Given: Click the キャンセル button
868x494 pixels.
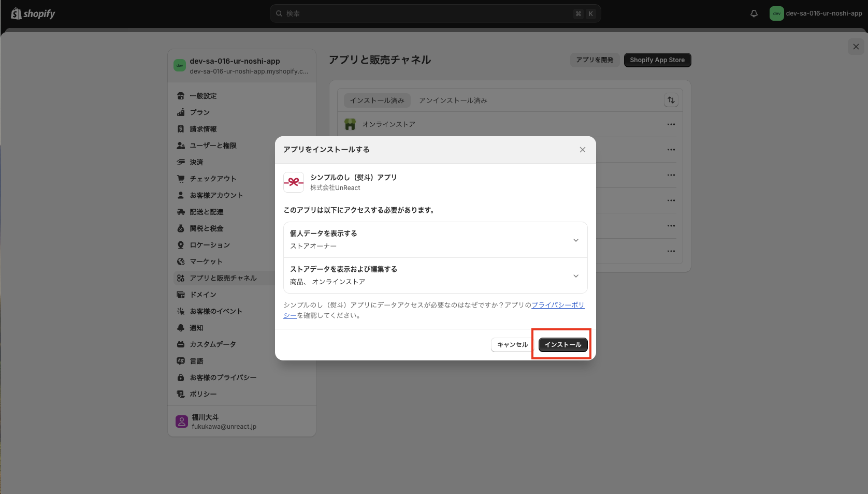Looking at the screenshot, I should pyautogui.click(x=513, y=344).
